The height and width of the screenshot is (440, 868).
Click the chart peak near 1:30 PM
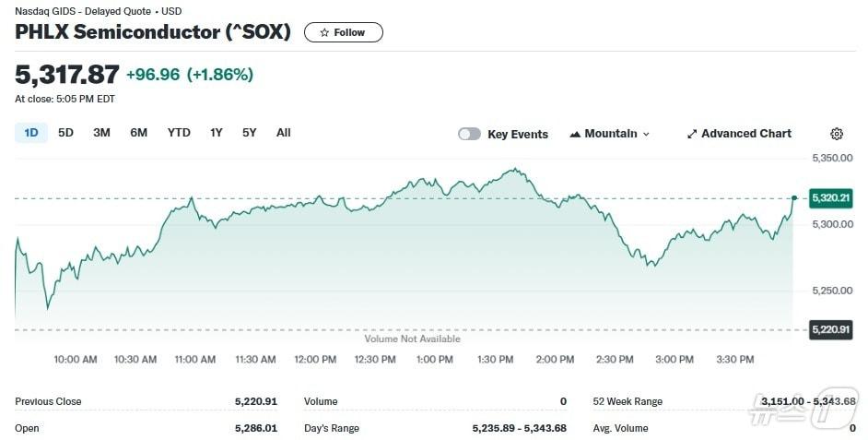pos(516,170)
